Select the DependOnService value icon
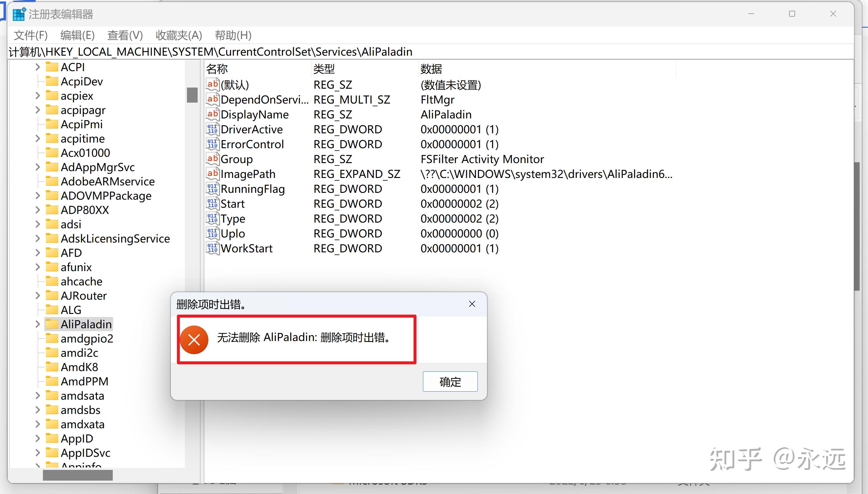868x494 pixels. click(x=213, y=99)
